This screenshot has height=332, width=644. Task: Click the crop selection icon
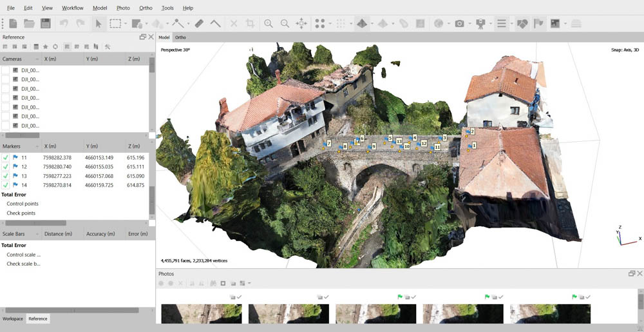click(250, 23)
